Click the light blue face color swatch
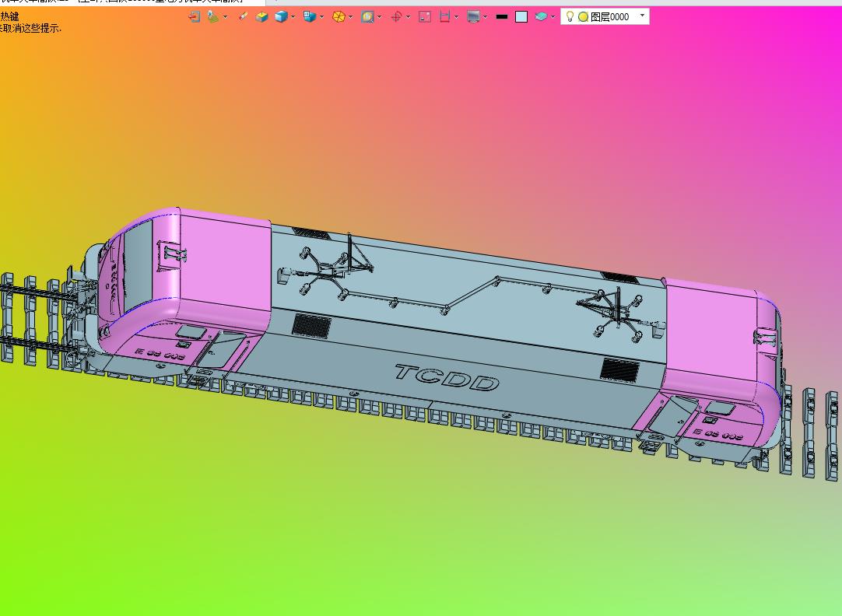This screenshot has height=616, width=842. (521, 16)
